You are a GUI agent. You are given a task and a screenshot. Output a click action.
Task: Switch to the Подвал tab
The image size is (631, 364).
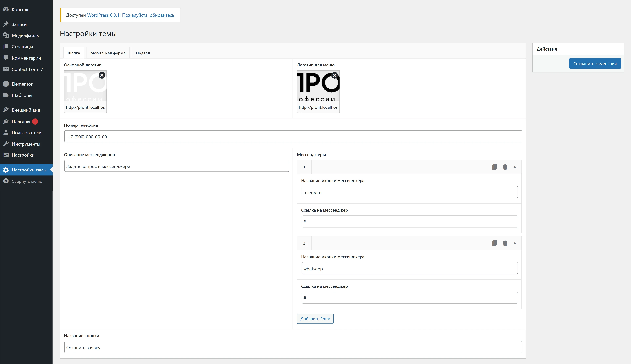coord(143,53)
